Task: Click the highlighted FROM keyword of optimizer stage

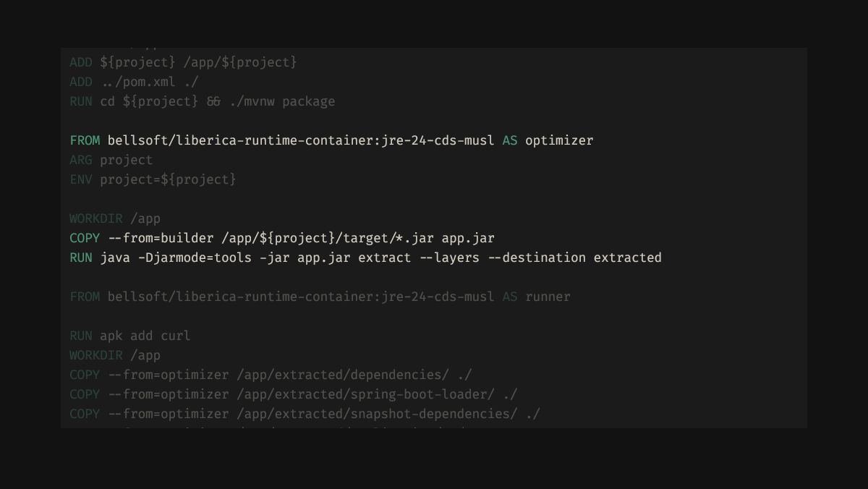Action: pos(85,140)
